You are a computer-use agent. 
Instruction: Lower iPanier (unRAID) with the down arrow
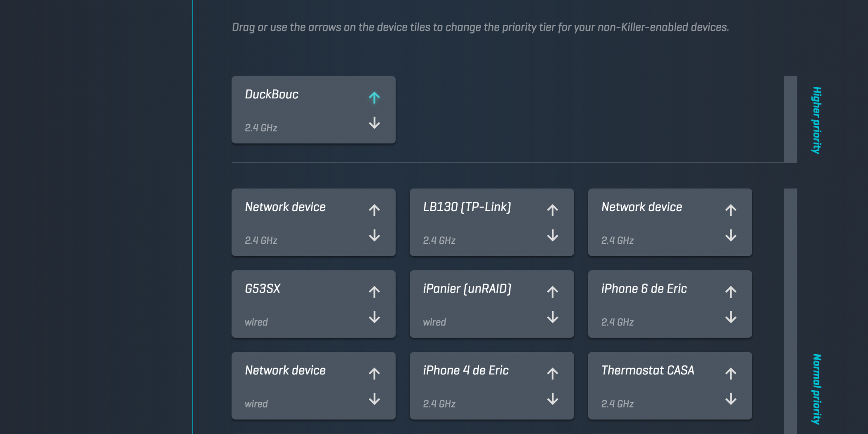pyautogui.click(x=552, y=317)
